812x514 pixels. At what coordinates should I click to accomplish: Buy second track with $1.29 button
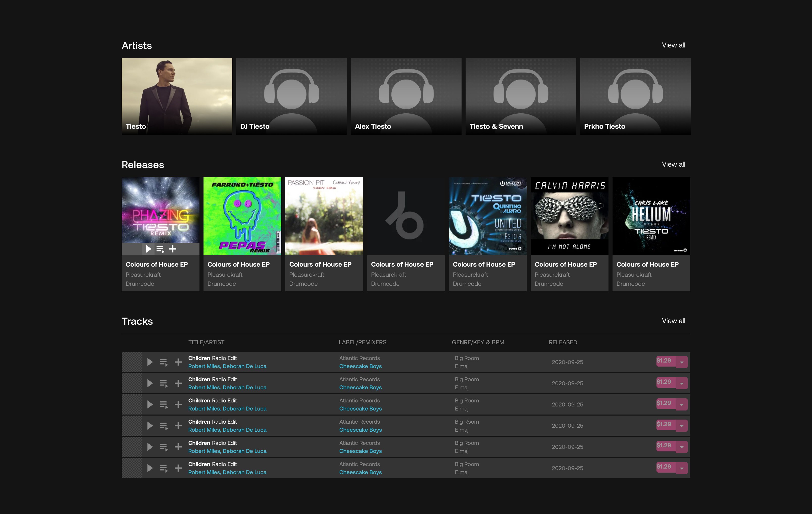pos(666,383)
